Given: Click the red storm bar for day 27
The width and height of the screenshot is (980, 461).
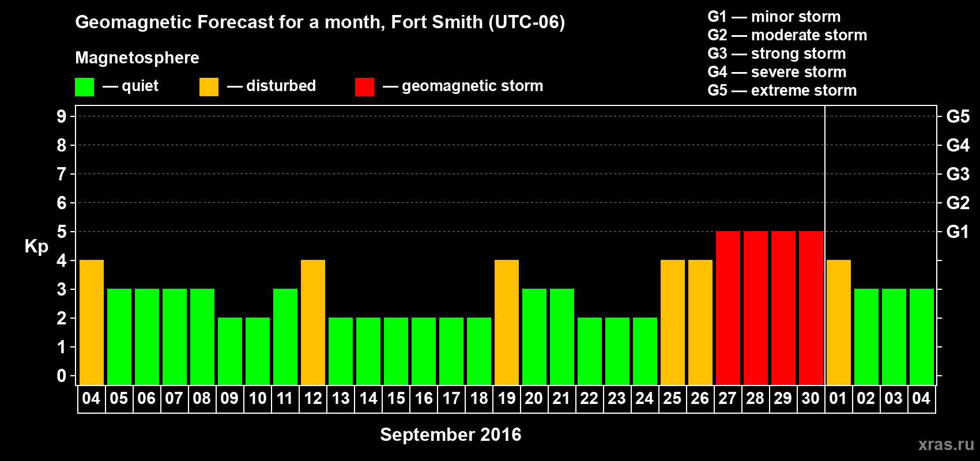Looking at the screenshot, I should 728,308.
